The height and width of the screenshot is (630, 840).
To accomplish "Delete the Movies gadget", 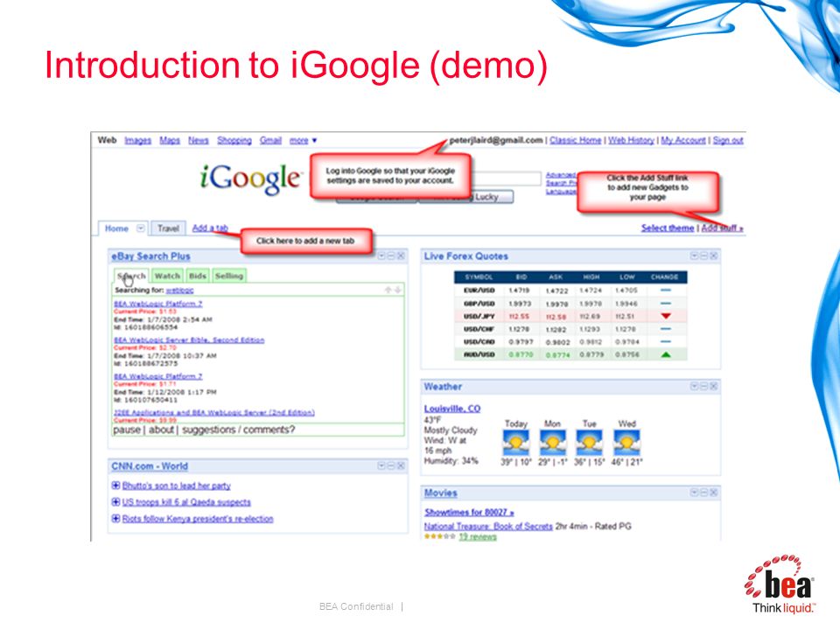I will click(x=714, y=493).
